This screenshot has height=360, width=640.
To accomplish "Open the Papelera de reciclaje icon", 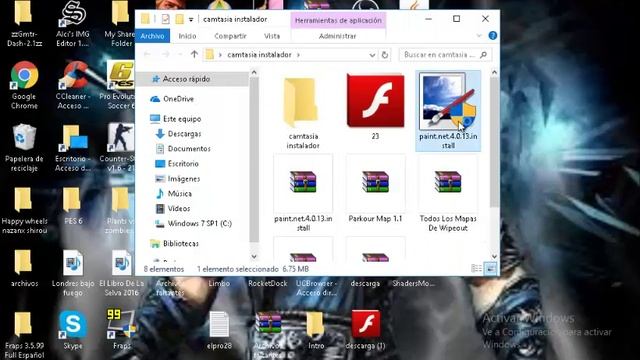I will (x=24, y=148).
